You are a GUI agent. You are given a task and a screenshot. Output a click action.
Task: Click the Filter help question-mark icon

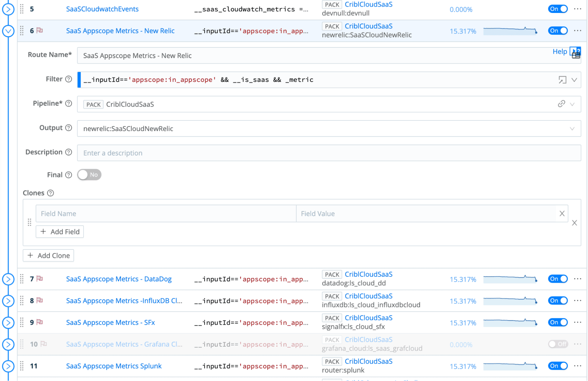click(69, 79)
